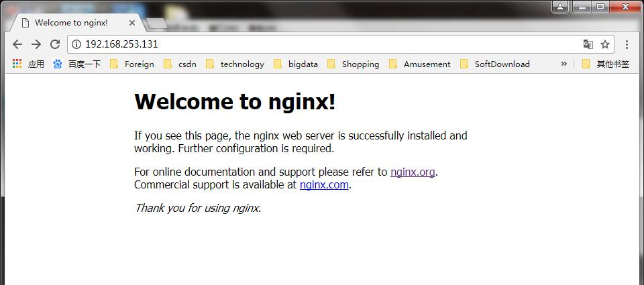Open the Foreign bookmarks folder
The image size is (644, 285).
(x=132, y=64)
